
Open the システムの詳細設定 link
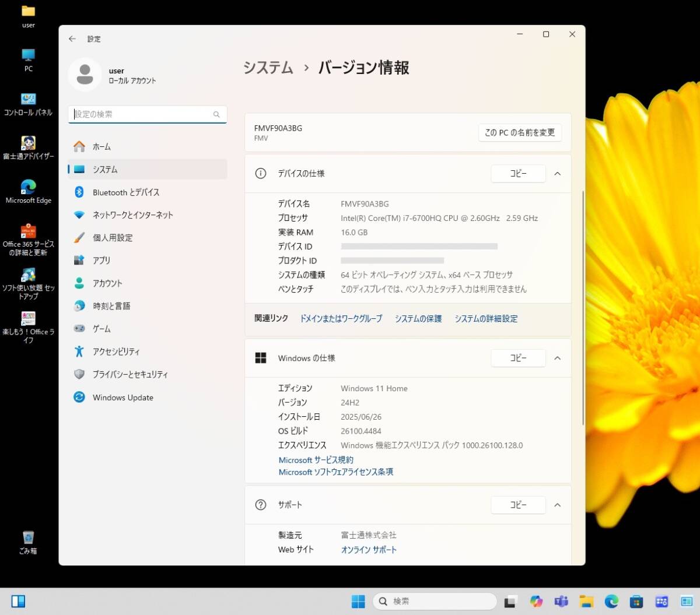click(x=486, y=318)
